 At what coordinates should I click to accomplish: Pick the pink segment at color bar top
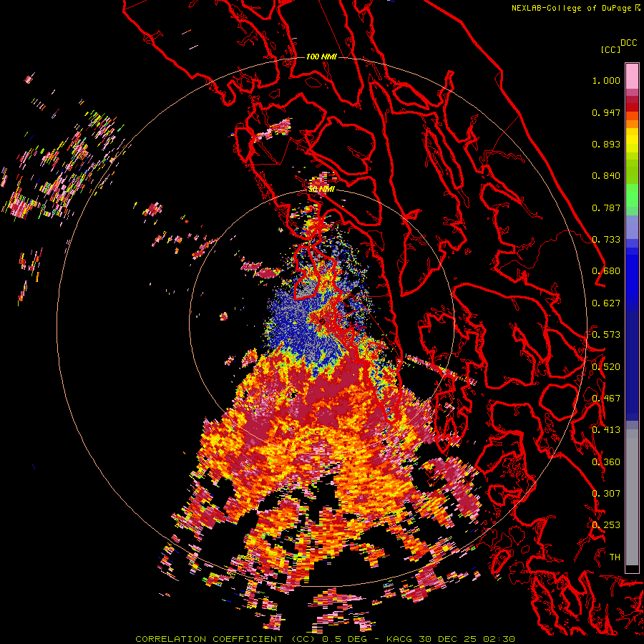632,76
